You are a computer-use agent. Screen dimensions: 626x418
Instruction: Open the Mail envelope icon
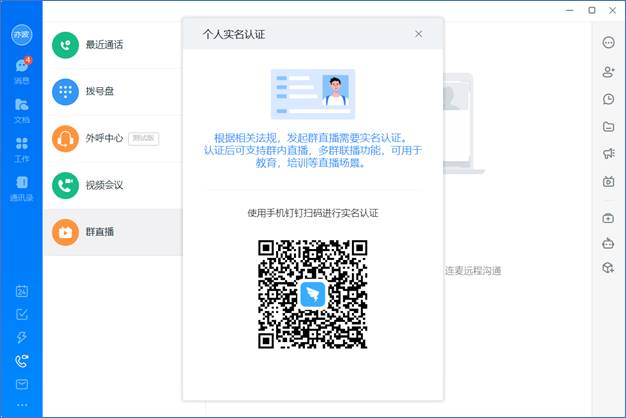(22, 384)
